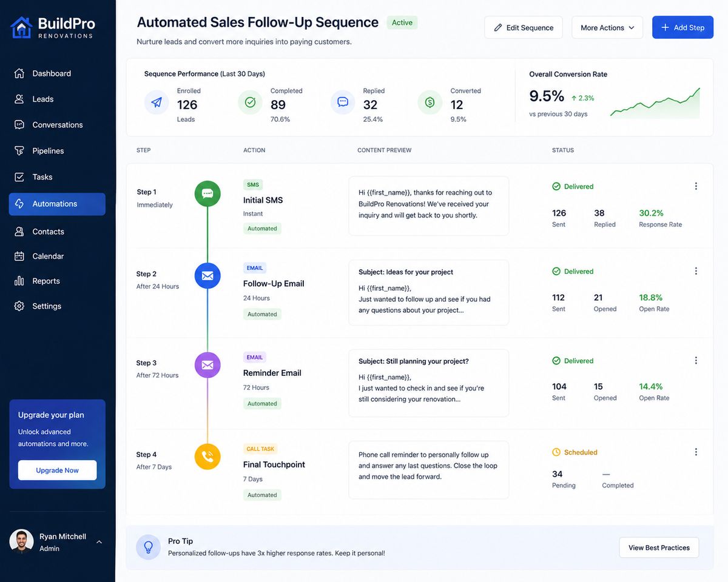728x582 pixels.
Task: Click the plus icon on Add Step
Action: 665,27
